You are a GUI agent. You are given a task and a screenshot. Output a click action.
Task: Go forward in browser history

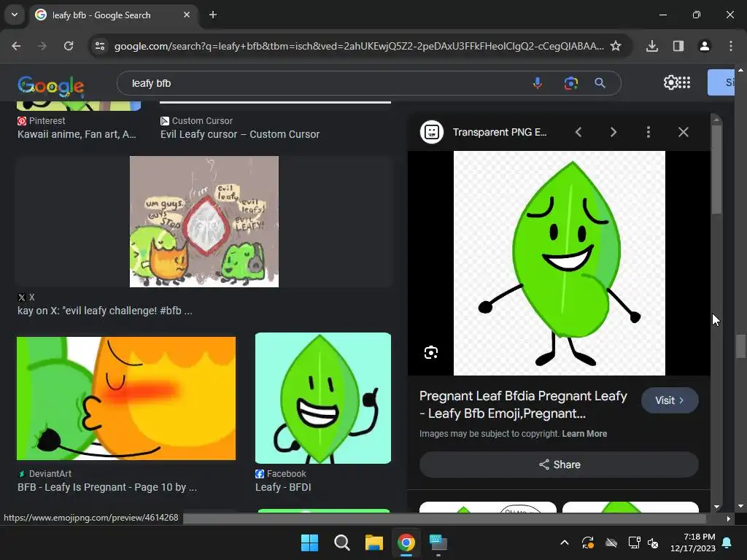42,46
